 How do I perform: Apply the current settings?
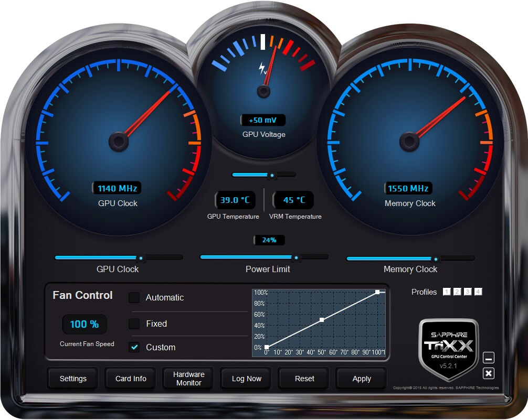pos(362,379)
